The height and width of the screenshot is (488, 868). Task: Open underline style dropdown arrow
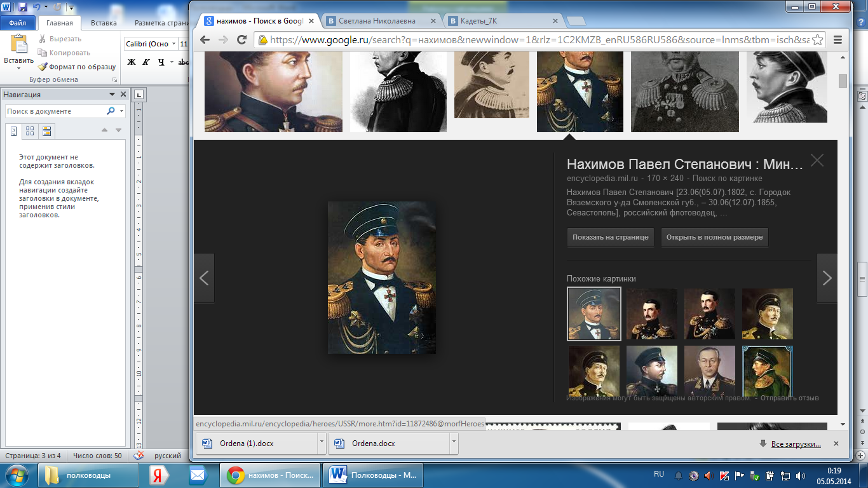(x=171, y=62)
